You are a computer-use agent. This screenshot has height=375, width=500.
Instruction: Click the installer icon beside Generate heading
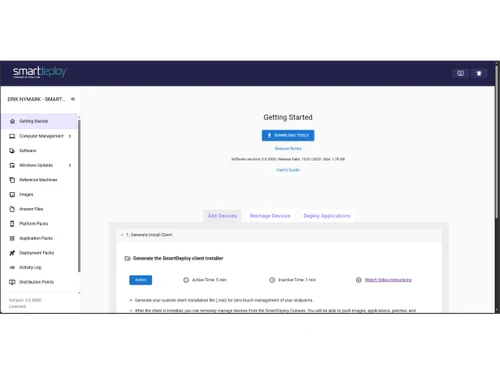click(x=127, y=258)
